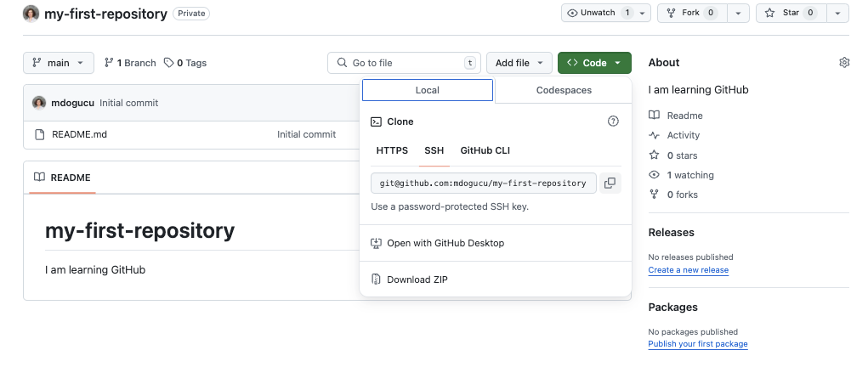Click the Private badge label
Image resolution: width=868 pixels, height=367 pixels.
(191, 14)
